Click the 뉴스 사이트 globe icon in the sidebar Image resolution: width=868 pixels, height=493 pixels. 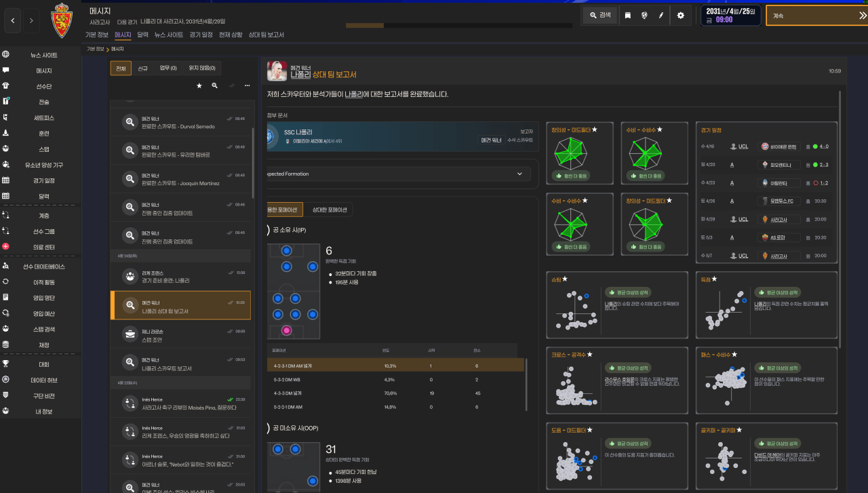[6, 55]
